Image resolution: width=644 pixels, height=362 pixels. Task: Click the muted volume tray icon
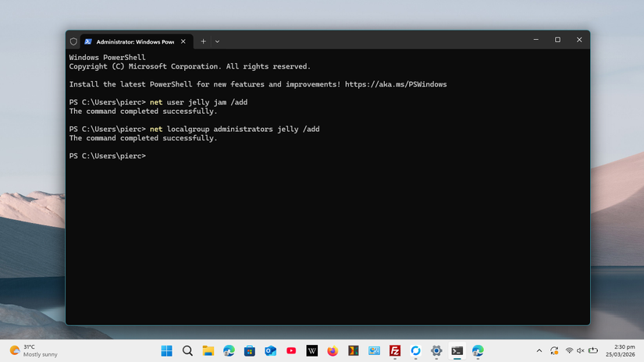coord(580,350)
